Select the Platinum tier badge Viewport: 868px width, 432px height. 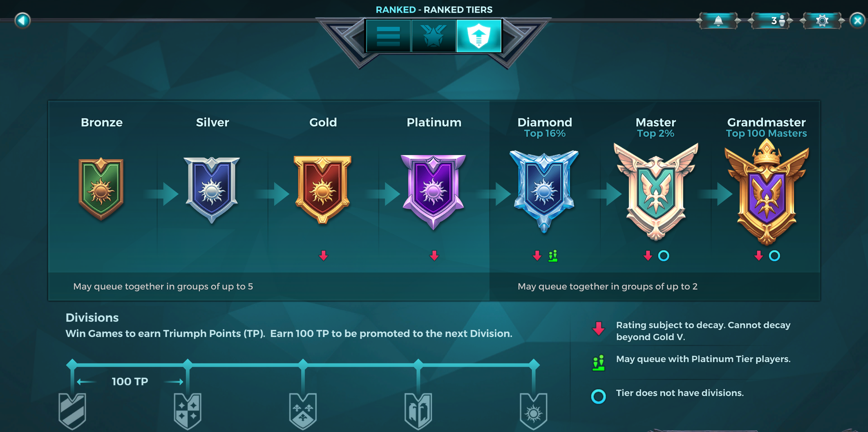click(x=433, y=192)
